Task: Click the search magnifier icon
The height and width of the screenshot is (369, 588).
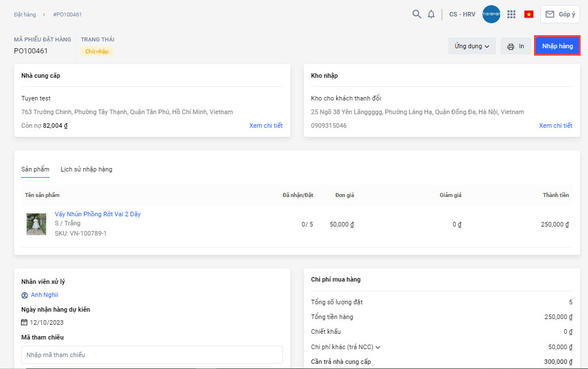Action: click(416, 14)
